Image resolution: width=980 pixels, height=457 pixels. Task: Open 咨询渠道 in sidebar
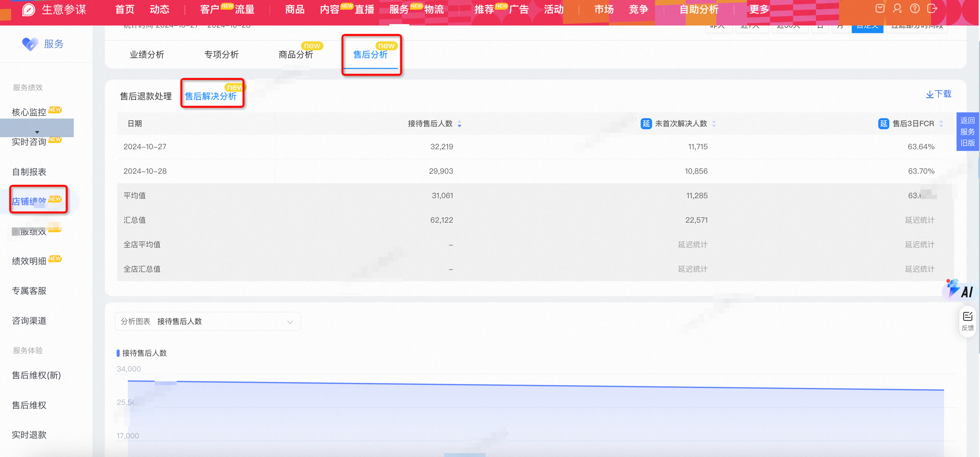29,321
